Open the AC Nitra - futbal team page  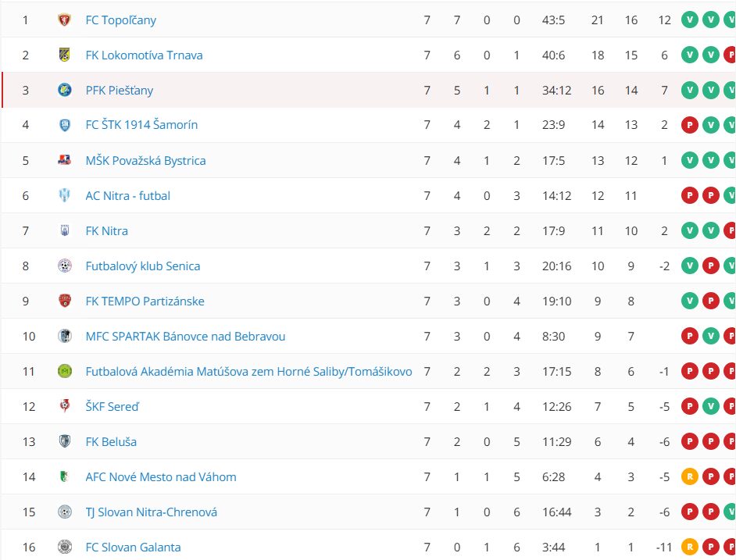tap(127, 195)
